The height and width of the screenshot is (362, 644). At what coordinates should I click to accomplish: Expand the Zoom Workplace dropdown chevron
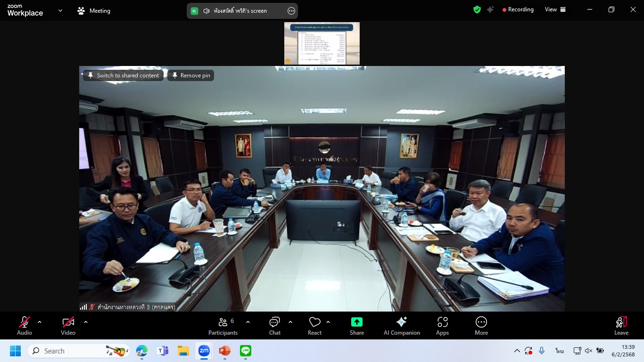pos(60,10)
